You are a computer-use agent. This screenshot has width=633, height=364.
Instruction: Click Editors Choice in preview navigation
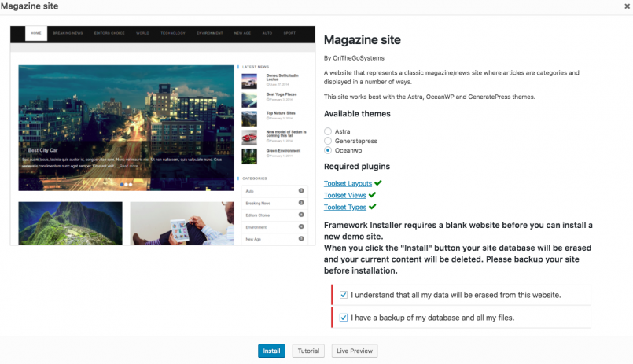point(109,33)
